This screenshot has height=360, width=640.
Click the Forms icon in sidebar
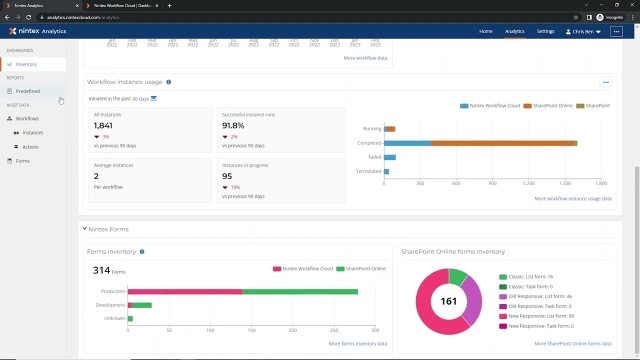tap(9, 161)
